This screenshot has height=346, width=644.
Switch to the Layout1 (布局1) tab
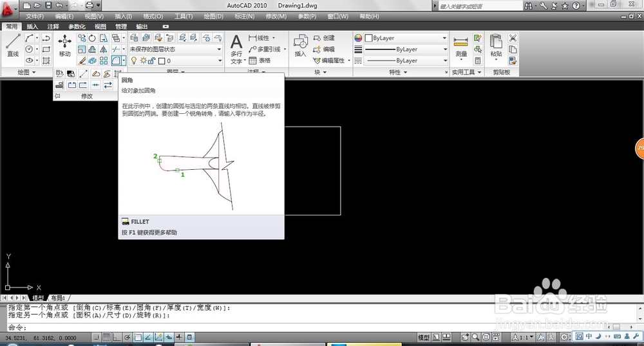59,298
